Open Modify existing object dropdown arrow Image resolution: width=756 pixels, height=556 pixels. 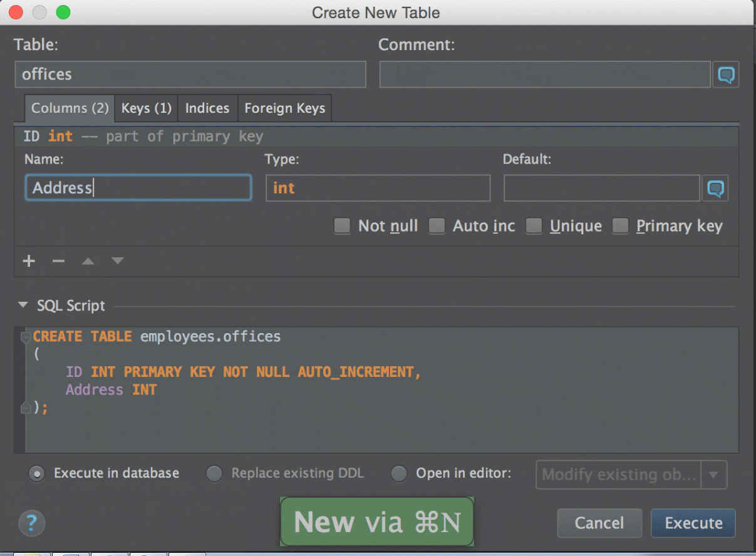click(x=713, y=475)
